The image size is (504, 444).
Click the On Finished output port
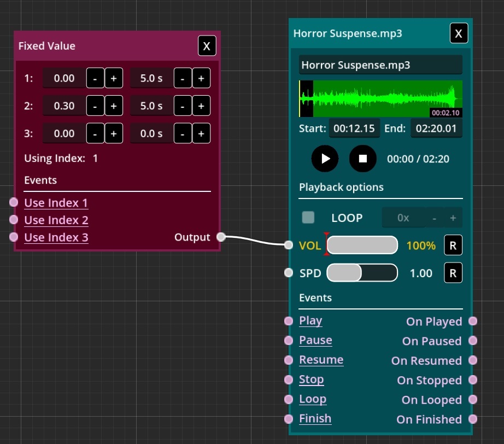tap(473, 419)
